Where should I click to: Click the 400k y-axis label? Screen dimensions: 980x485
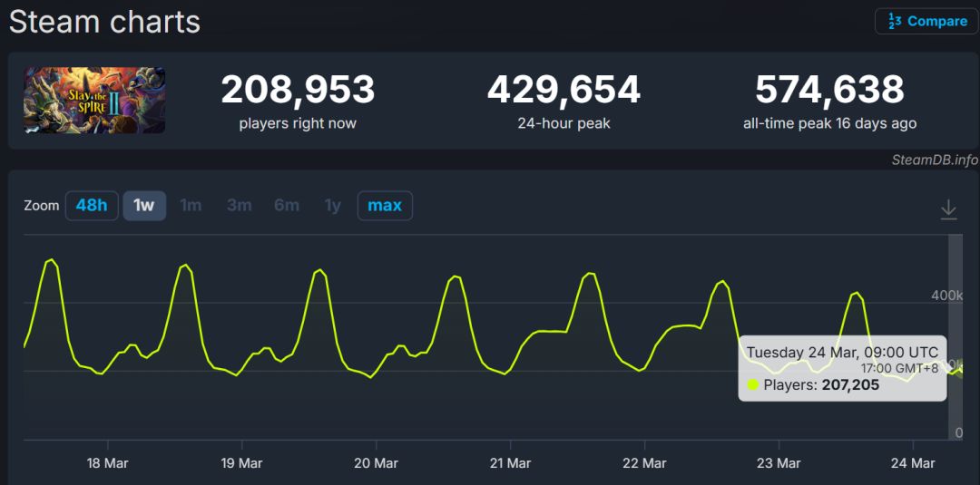[946, 296]
